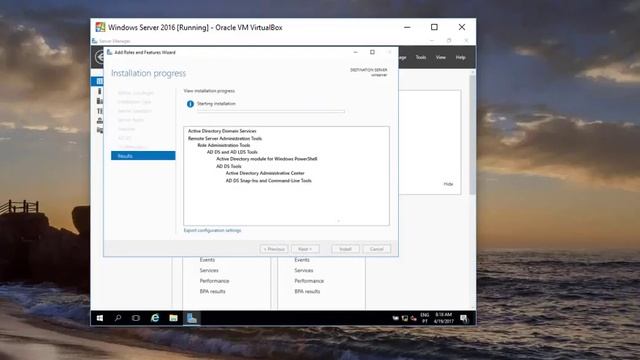This screenshot has height=360, width=640.
Task: Click the installation progress bar
Action: tap(271, 111)
